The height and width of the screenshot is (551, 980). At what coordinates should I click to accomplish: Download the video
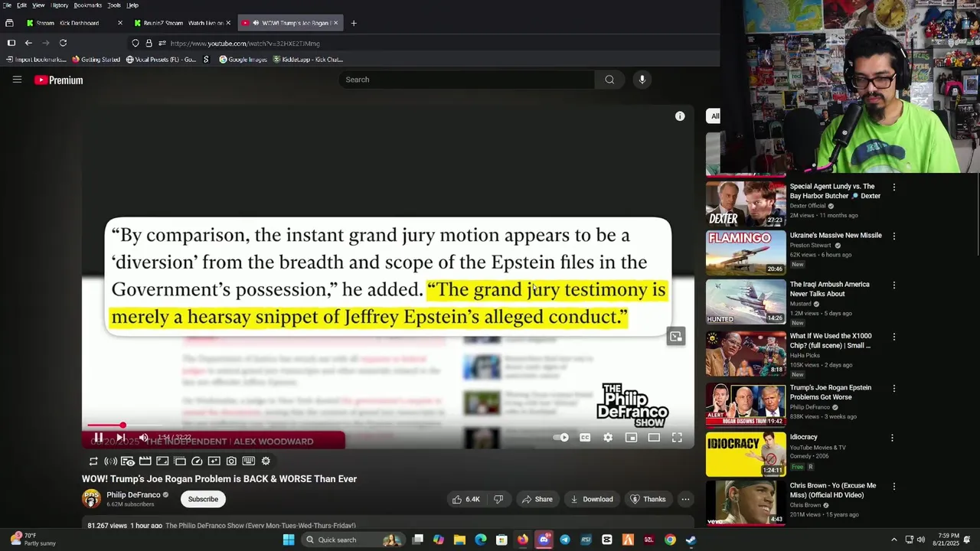tap(592, 499)
